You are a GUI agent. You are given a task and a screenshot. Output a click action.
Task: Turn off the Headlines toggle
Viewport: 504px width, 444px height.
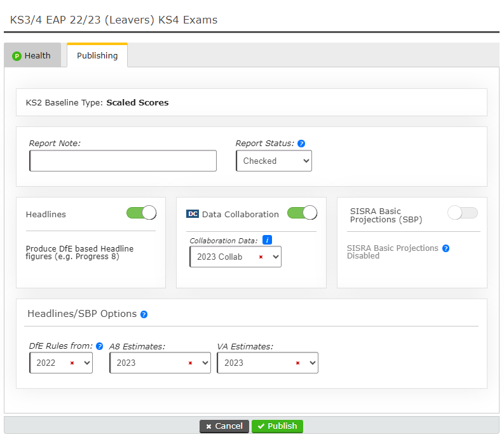[x=141, y=213]
